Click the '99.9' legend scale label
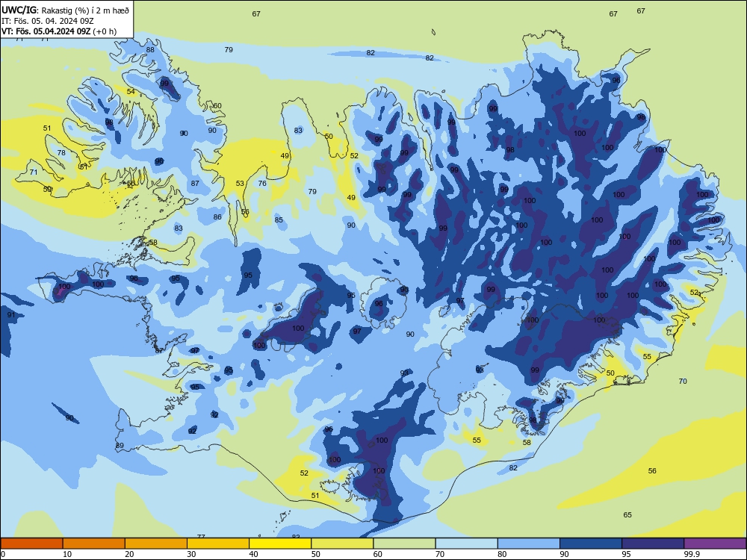Viewport: 747px width, 560px height. point(692,554)
